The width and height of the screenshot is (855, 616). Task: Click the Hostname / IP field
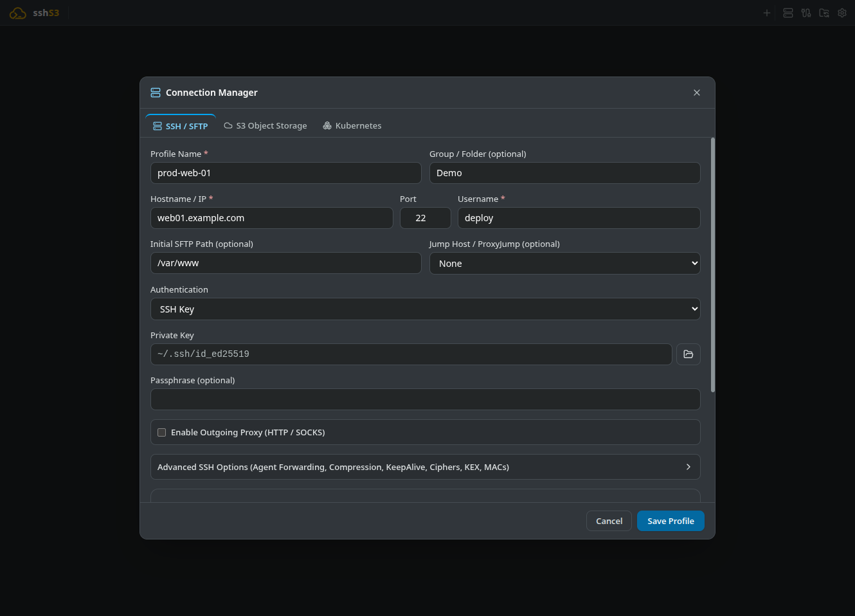point(272,218)
